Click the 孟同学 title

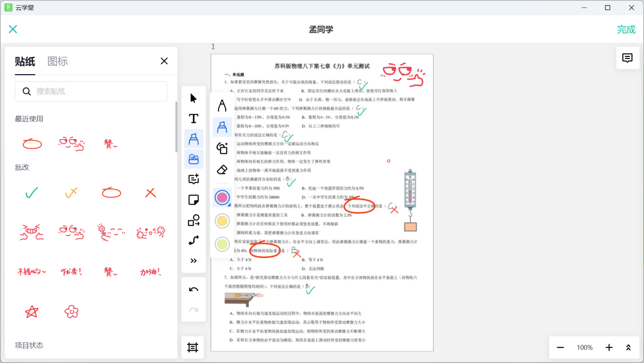click(321, 29)
